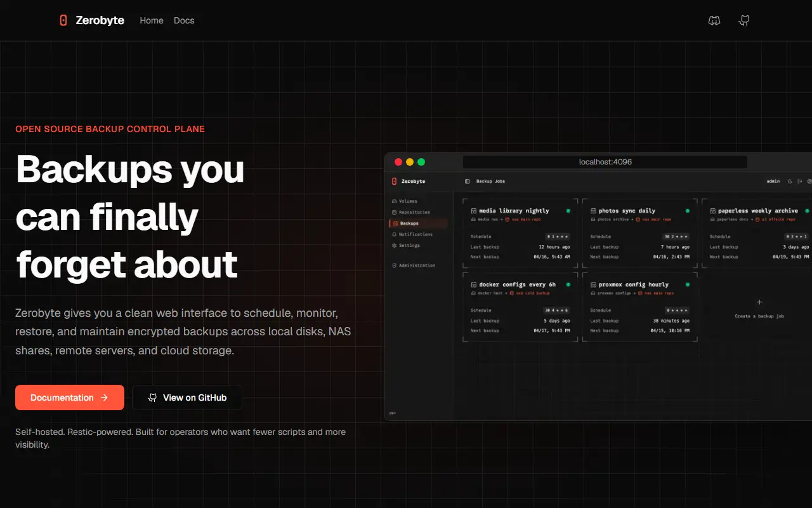Click the Zerobyte brand name in header
The image size is (812, 508).
pyautogui.click(x=100, y=20)
